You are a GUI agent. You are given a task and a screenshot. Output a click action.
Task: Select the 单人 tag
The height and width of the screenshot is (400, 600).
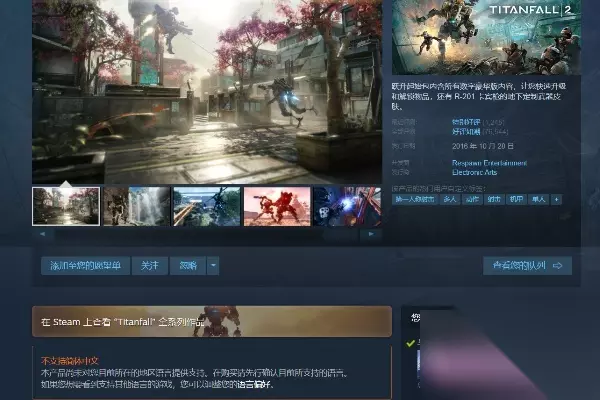pyautogui.click(x=538, y=199)
